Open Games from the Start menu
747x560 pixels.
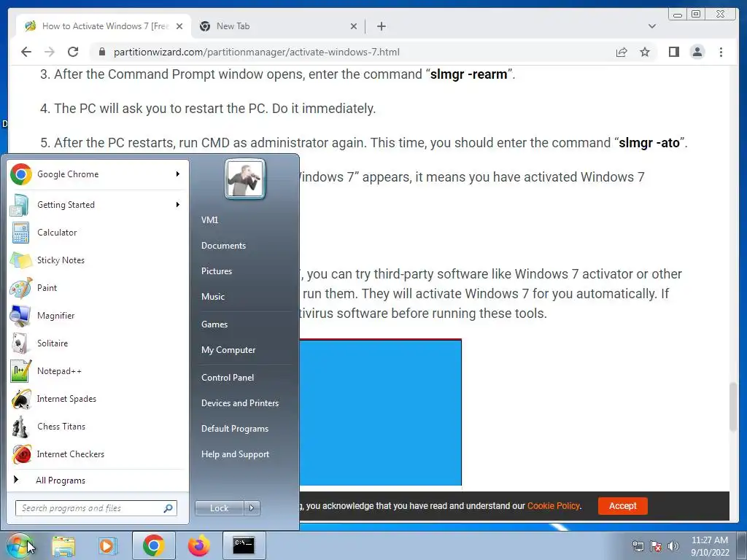pyautogui.click(x=214, y=324)
